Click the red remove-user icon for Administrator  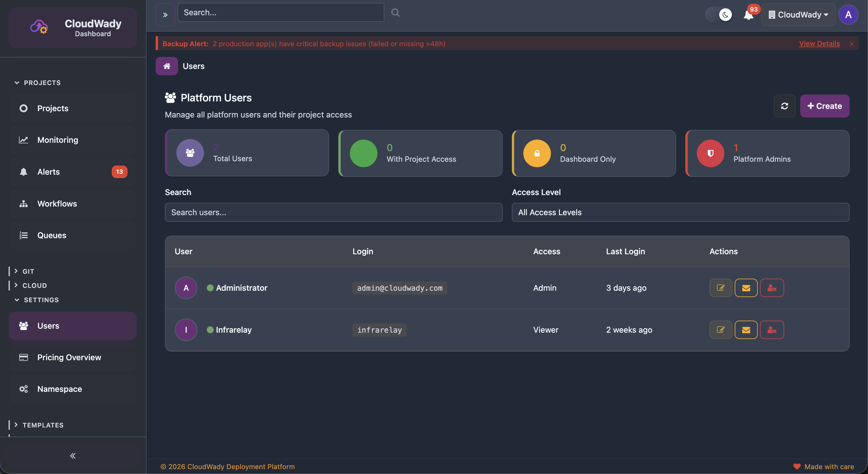pyautogui.click(x=771, y=288)
